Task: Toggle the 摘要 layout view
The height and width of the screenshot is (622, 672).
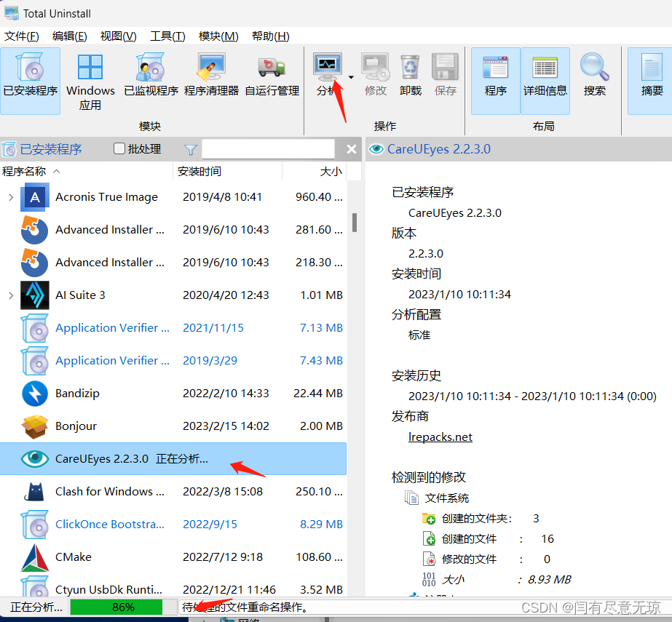Action: point(652,80)
